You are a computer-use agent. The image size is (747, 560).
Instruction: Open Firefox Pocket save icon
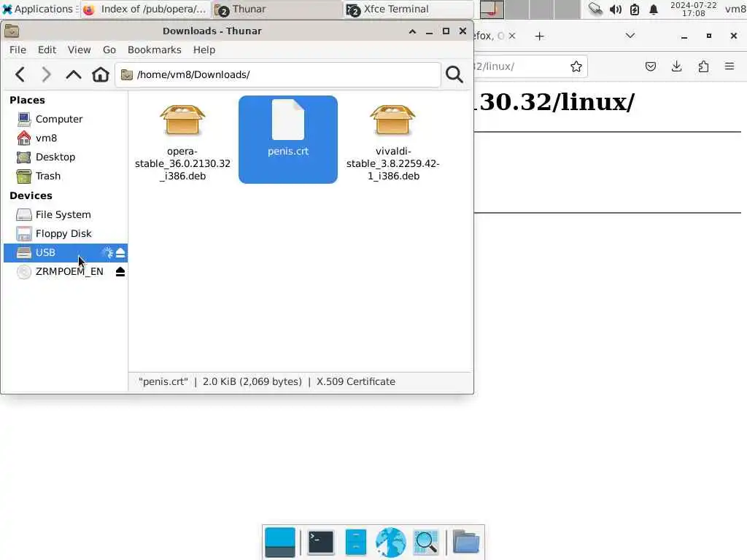point(650,66)
